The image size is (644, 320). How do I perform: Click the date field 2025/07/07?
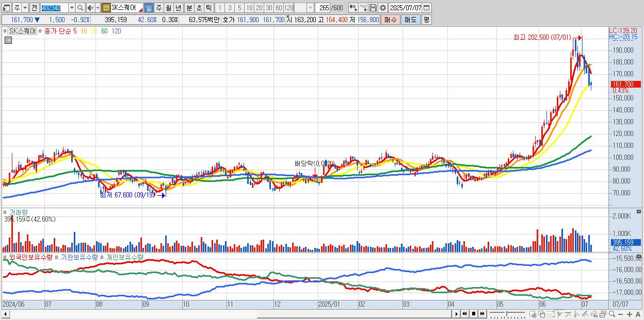[405, 8]
